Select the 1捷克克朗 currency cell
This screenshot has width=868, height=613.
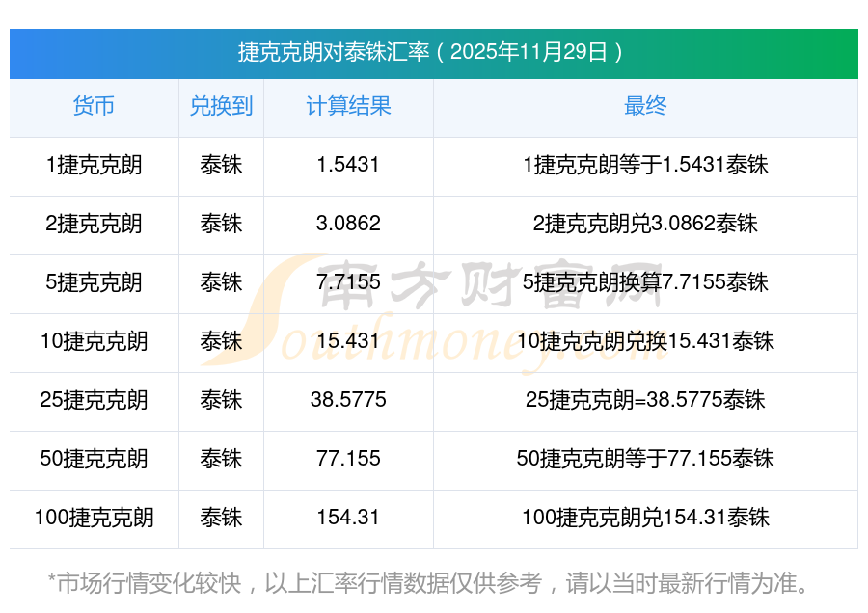pyautogui.click(x=94, y=165)
